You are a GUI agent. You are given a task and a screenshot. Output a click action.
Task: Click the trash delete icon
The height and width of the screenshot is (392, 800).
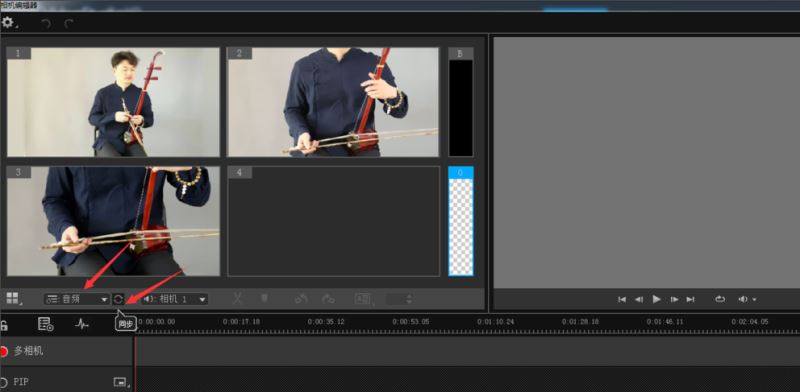coord(264,299)
